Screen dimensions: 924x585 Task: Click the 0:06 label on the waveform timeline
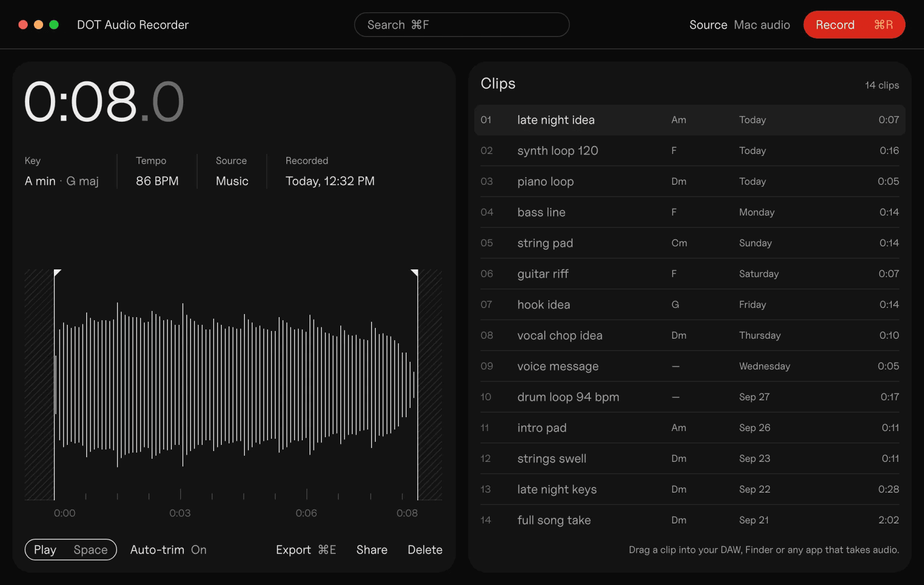point(306,513)
